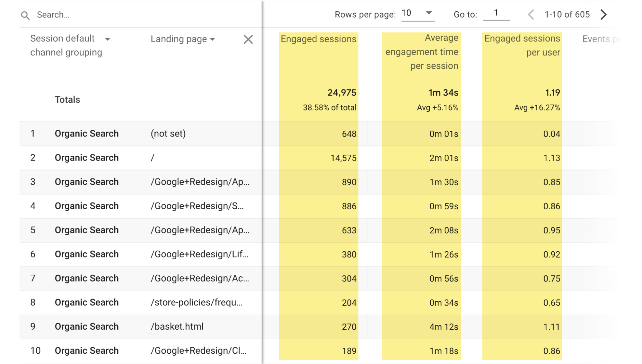Remove the Landing page column with the X
This screenshot has height=364, width=642.
(248, 39)
